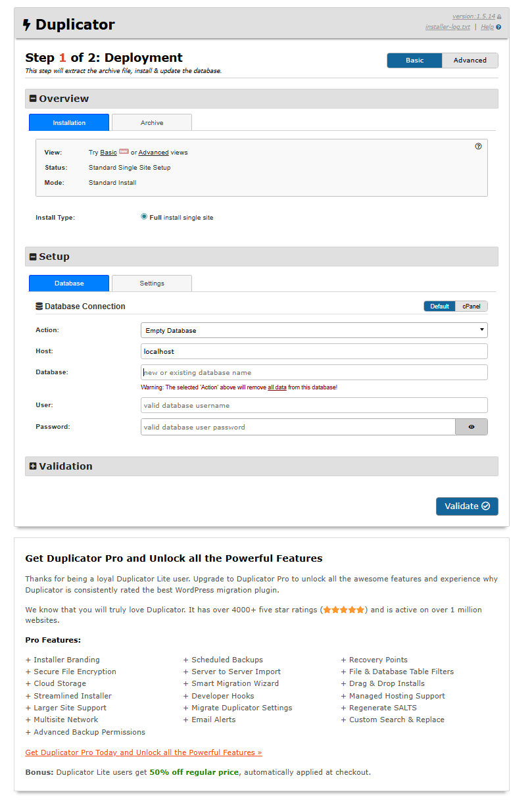Focus the User input field
Screen dimensions: 532x809
tap(314, 405)
